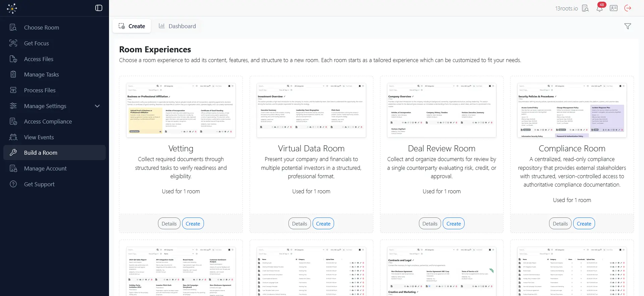Click Details button for Deal Review Room
The image size is (644, 296).
coord(430,224)
